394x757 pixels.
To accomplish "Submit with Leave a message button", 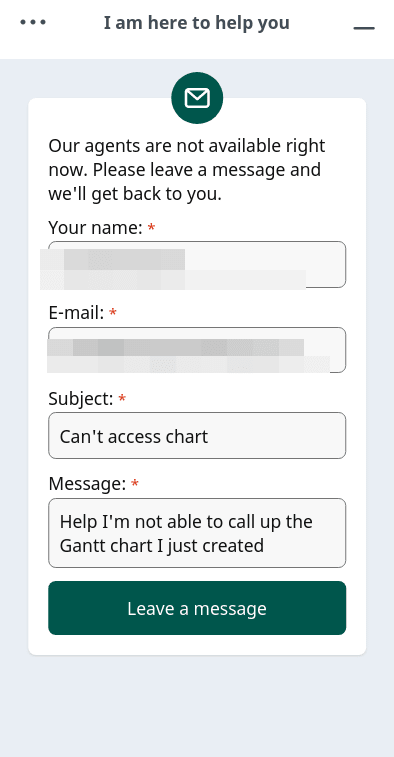I will (x=197, y=608).
